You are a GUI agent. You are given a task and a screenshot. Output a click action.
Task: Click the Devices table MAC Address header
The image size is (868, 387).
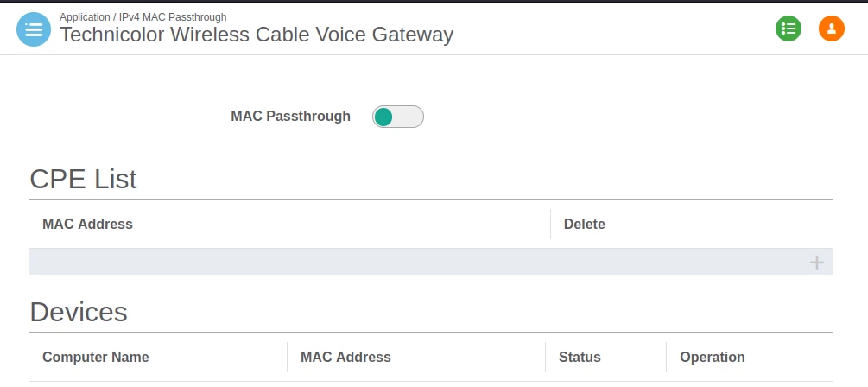(345, 358)
